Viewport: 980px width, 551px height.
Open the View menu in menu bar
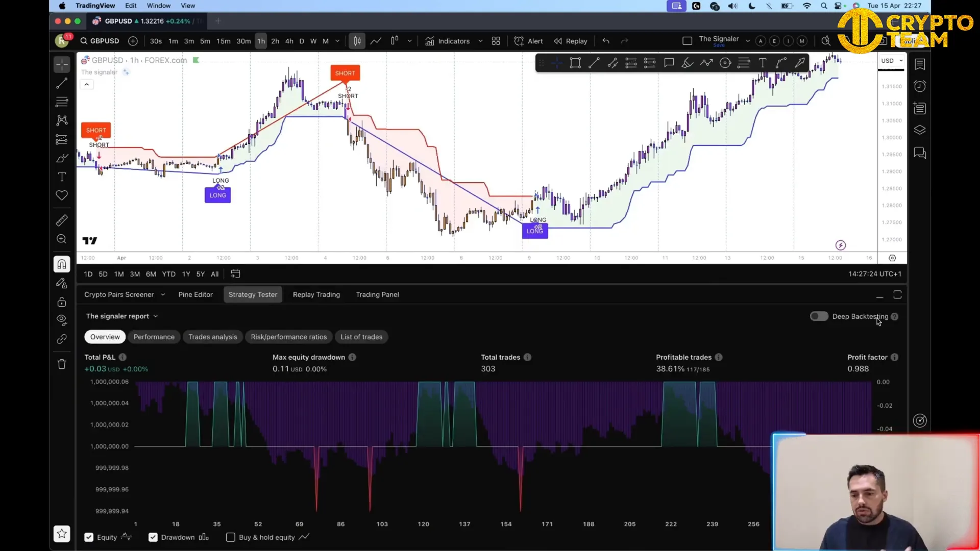pos(188,6)
